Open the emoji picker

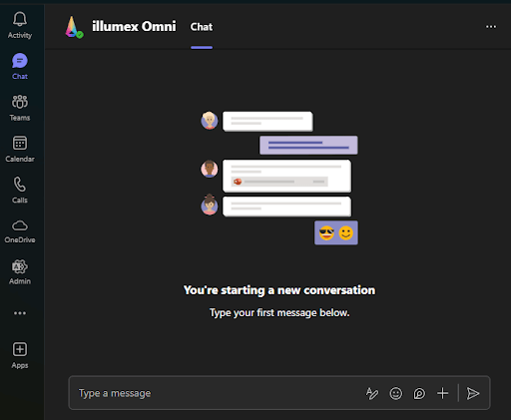click(x=396, y=393)
